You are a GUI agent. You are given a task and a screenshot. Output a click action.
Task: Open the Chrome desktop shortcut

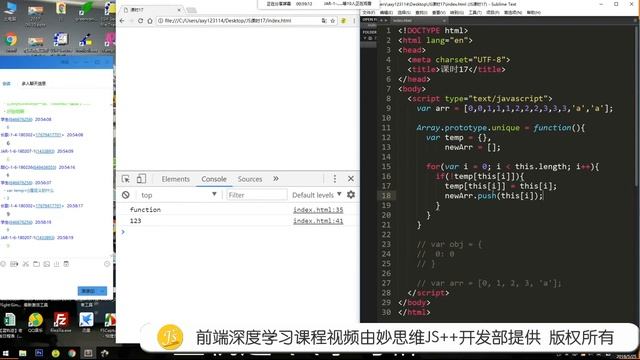click(x=11, y=42)
